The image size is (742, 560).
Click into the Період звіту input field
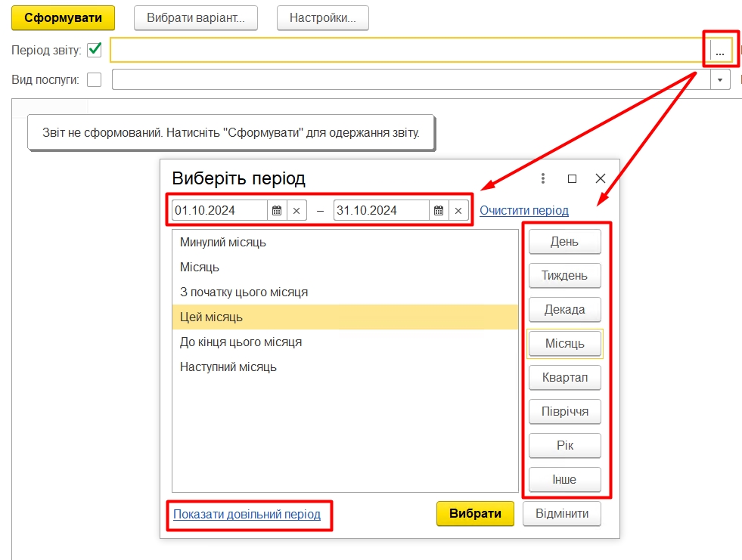(408, 51)
